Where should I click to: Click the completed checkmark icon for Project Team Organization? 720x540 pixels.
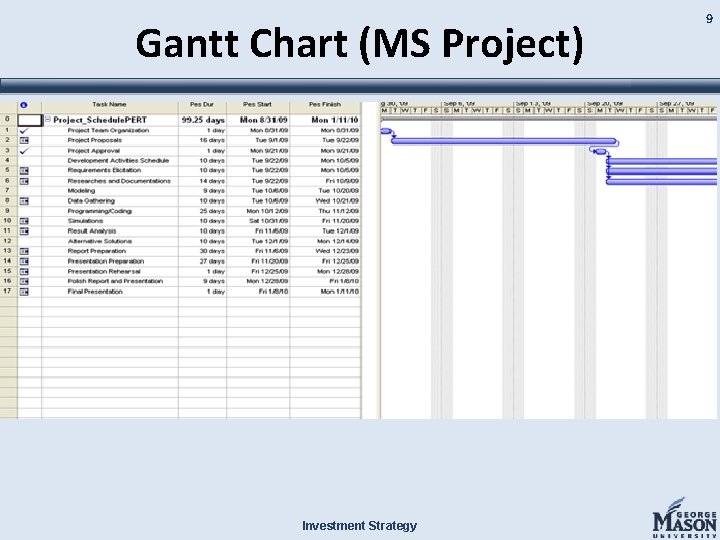24,131
